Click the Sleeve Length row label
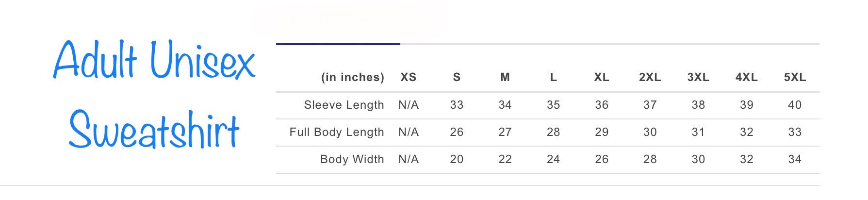Screen dimensions: 868x200 [344, 105]
